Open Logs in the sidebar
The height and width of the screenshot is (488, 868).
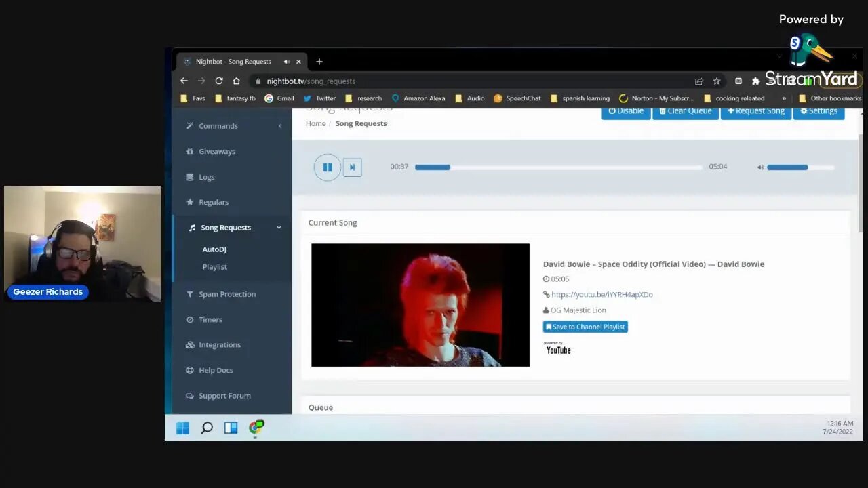206,177
